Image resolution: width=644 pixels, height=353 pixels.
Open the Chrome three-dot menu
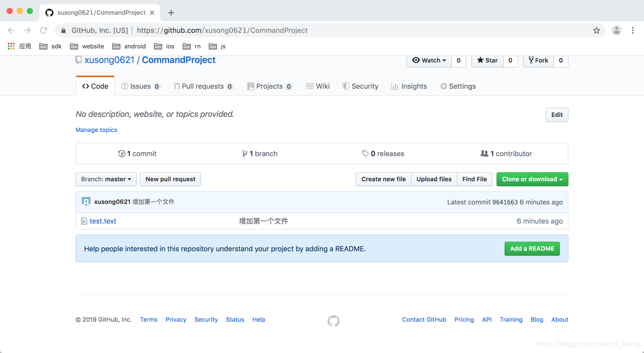(x=633, y=30)
